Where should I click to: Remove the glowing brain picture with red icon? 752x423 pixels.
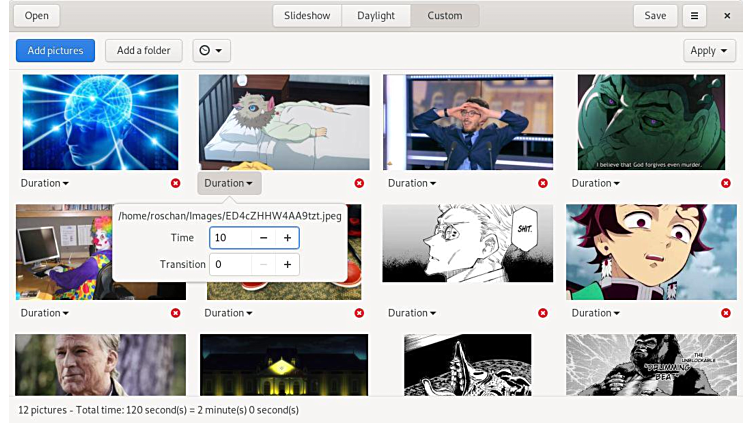(176, 183)
